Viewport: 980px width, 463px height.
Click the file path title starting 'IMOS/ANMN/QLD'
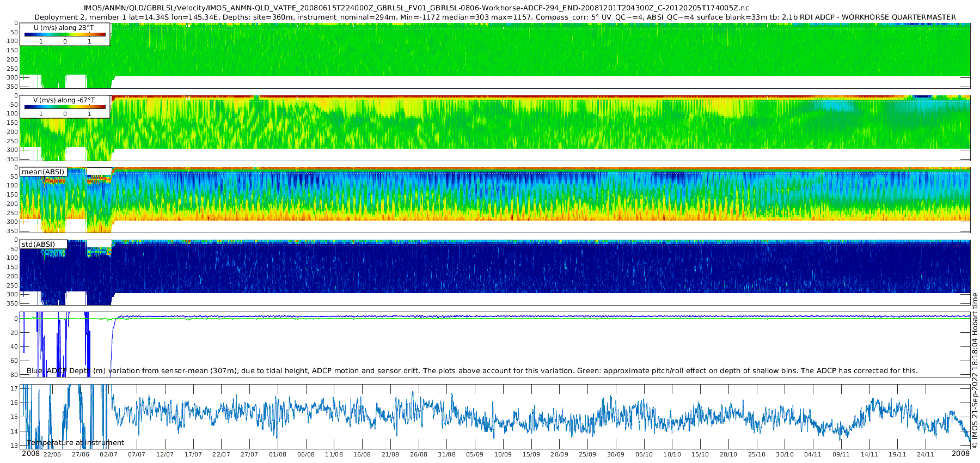point(416,8)
